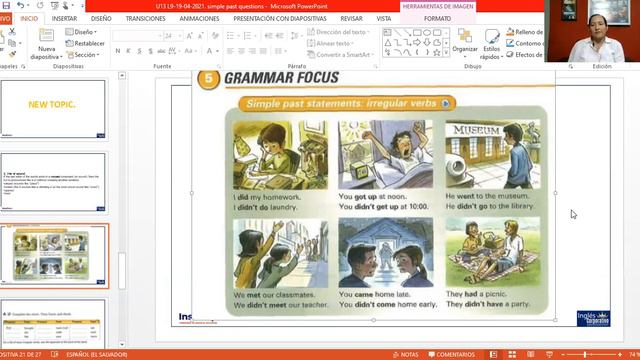Click the Restablecer button
The image size is (640, 360).
(x=85, y=43)
